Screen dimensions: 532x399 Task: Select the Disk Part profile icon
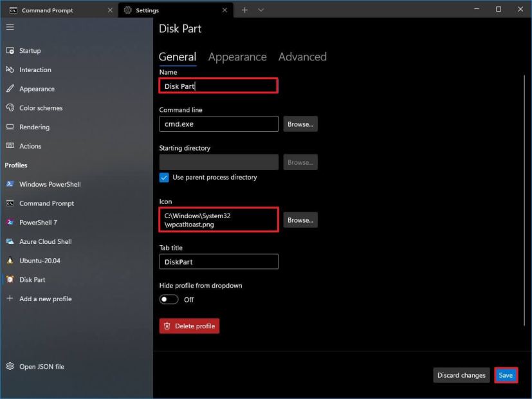pyautogui.click(x=10, y=279)
